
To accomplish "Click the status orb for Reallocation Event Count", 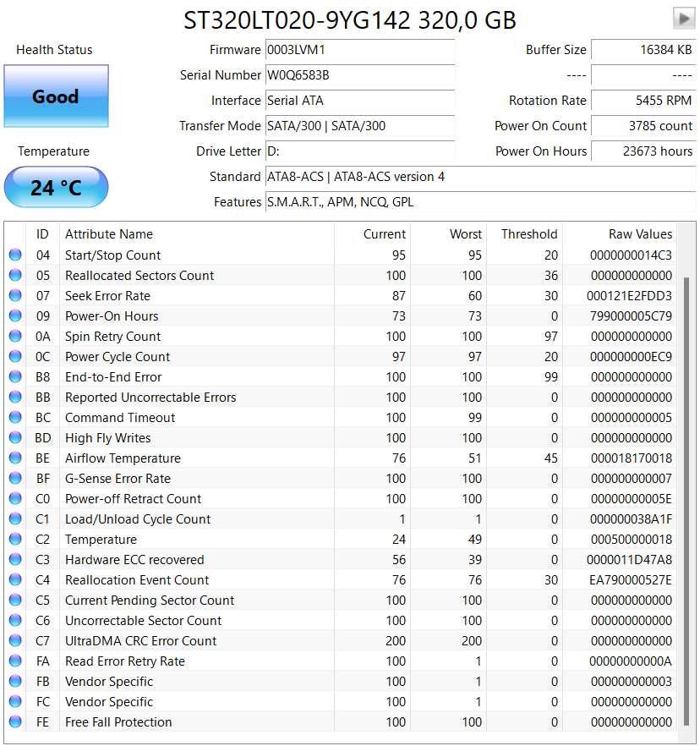I will point(15,579).
